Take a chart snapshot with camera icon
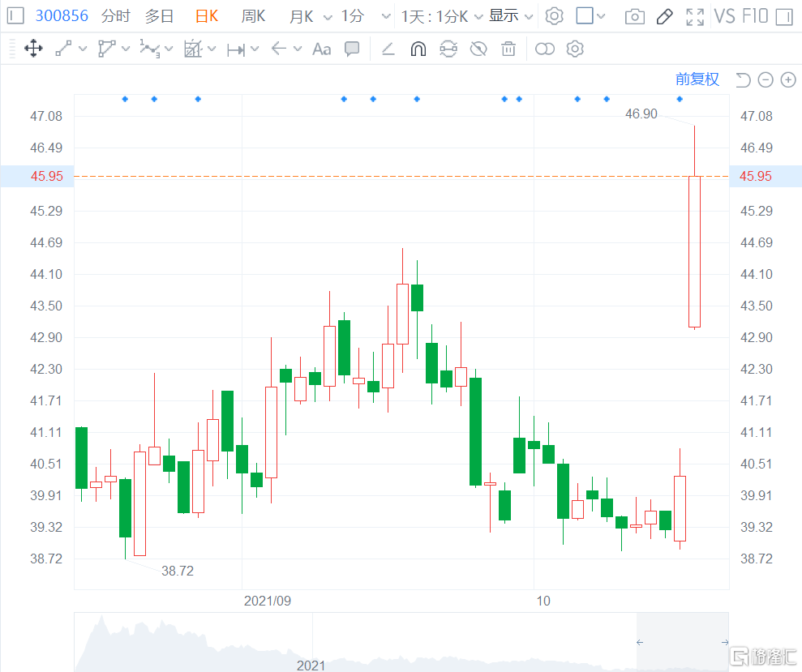Screen dimensions: 802x672 tap(635, 17)
